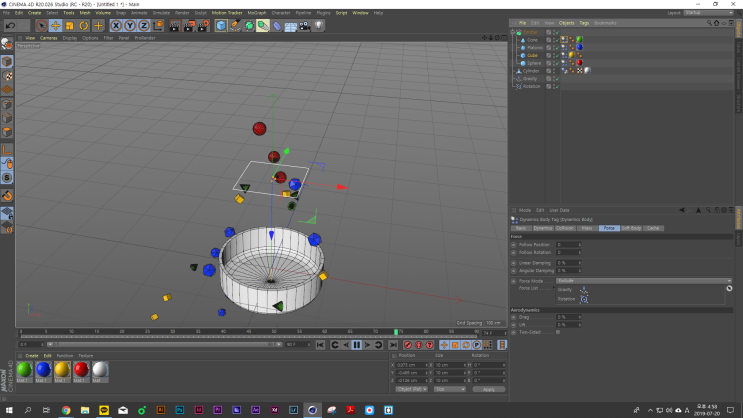Click Follow Position stepper arrows

point(579,245)
